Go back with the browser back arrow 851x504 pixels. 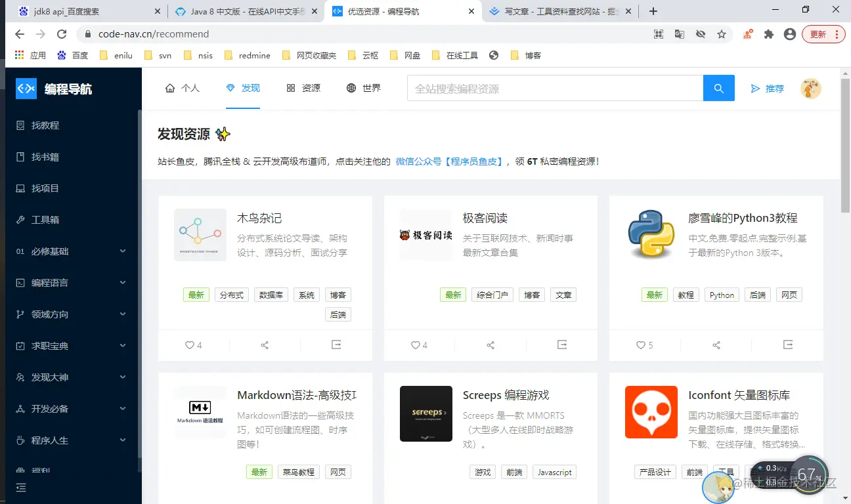pos(20,34)
